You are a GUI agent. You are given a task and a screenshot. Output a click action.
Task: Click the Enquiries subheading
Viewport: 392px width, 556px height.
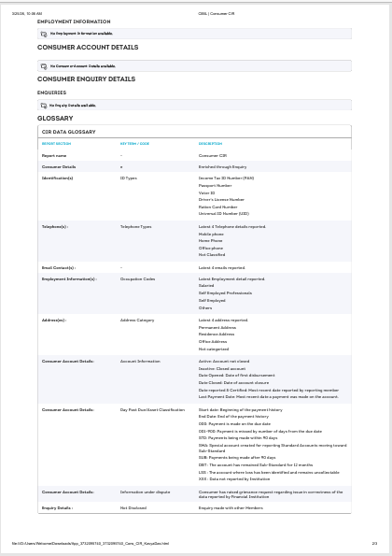(51, 93)
